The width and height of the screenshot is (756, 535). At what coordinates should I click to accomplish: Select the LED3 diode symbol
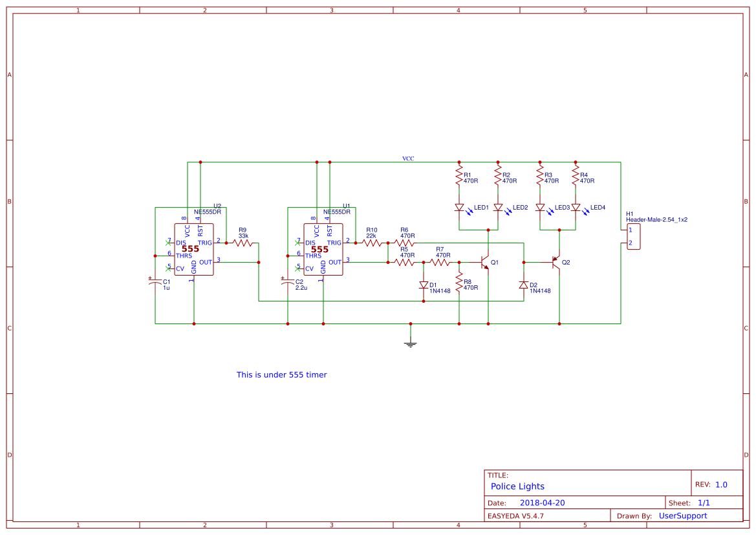tap(541, 208)
